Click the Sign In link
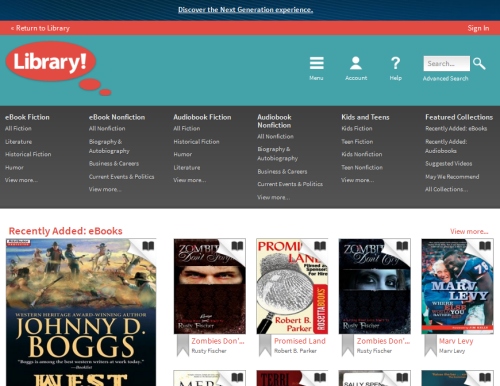 (x=478, y=28)
